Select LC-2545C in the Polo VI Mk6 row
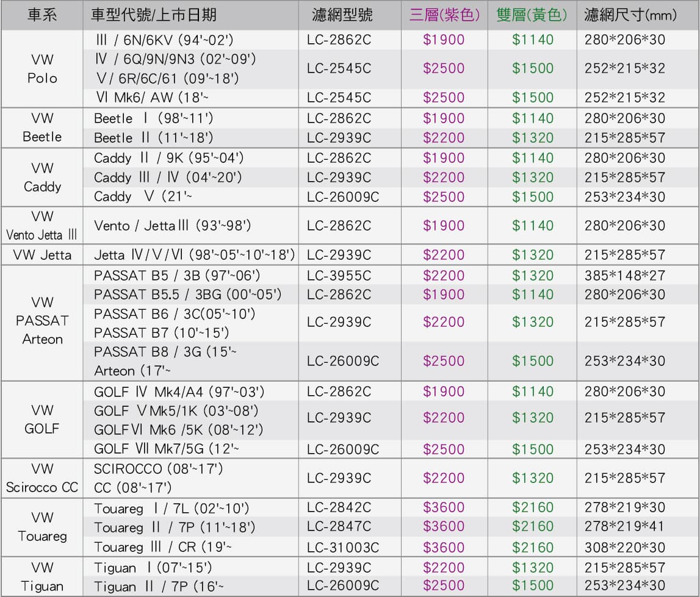700x597 pixels. point(339,98)
